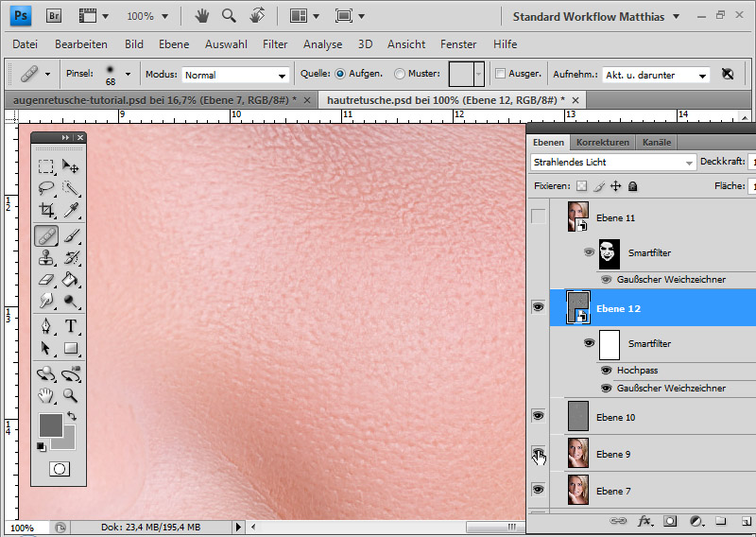Open the Auswahl menu
Screen dimensions: 756x537
pos(226,44)
